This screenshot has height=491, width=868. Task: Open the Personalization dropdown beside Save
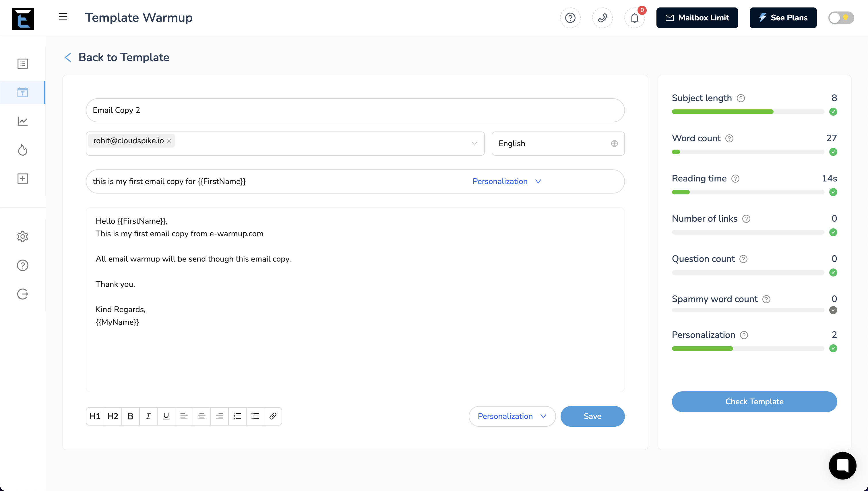512,416
